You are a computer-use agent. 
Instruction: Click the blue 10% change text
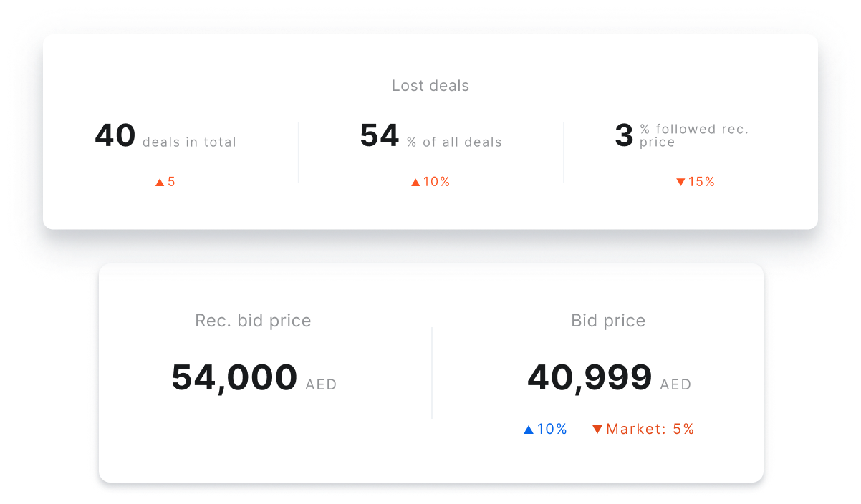coord(552,430)
